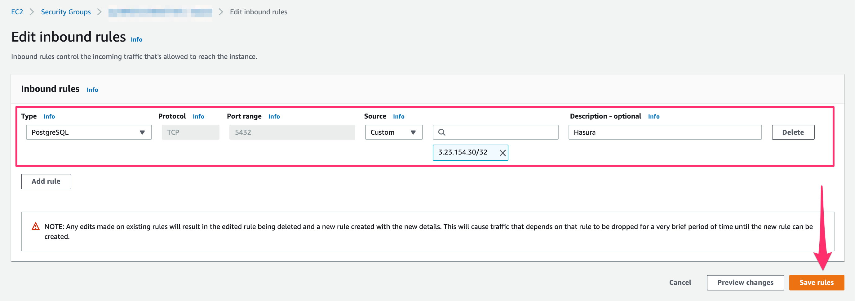The image size is (868, 301).
Task: Go to EC2 via the breadcrumb
Action: [x=17, y=12]
